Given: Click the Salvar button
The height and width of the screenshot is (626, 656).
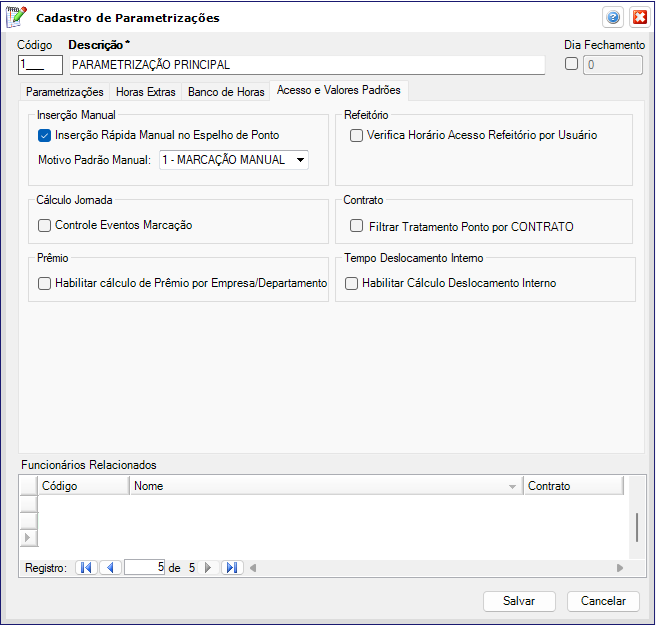Looking at the screenshot, I should coord(519,601).
